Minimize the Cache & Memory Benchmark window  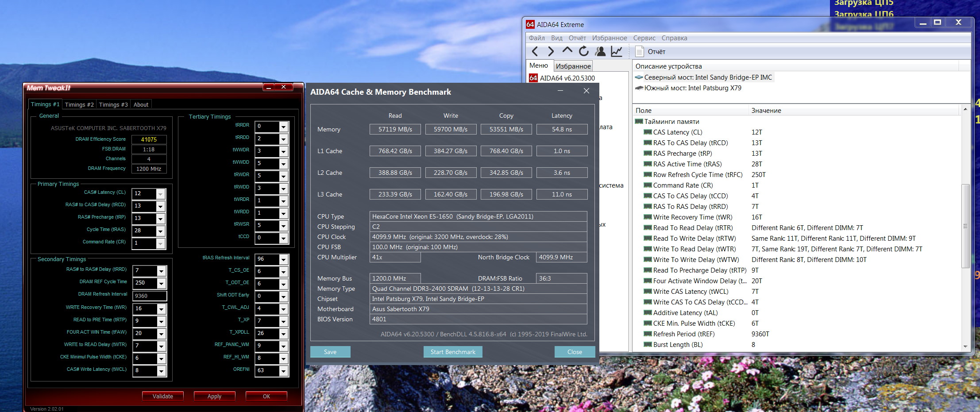[x=560, y=91]
